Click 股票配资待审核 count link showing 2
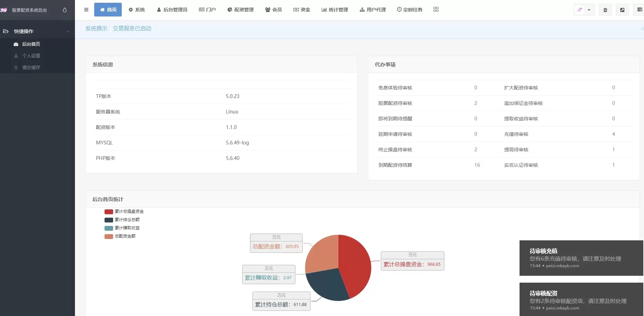Screen dimensions: 644x316 pyautogui.click(x=476, y=103)
